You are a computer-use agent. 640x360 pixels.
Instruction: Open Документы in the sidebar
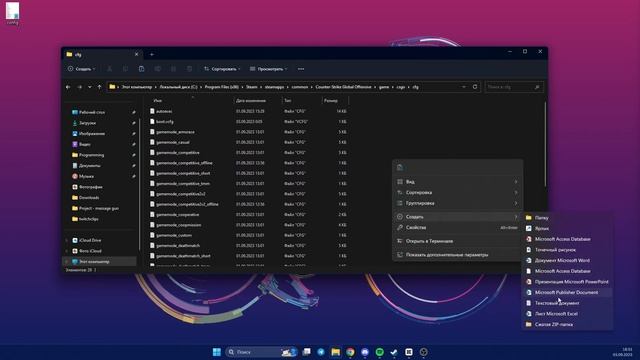pos(90,166)
